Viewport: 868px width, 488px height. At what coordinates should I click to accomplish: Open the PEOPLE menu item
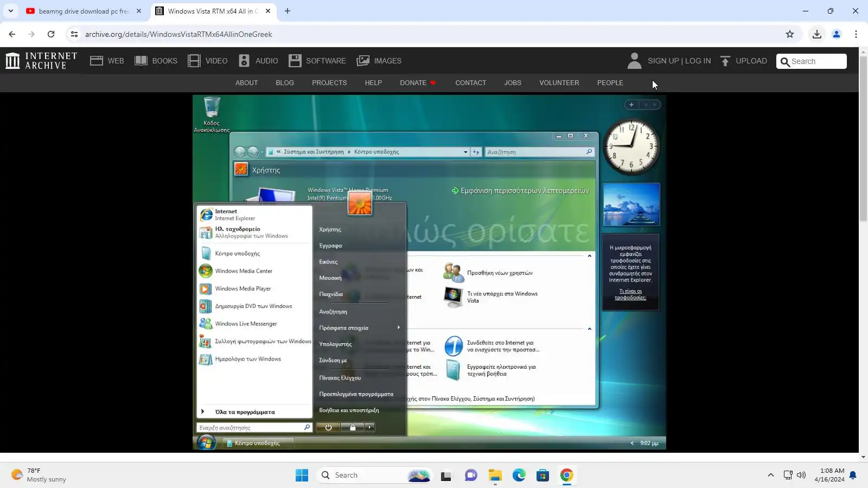tap(610, 83)
